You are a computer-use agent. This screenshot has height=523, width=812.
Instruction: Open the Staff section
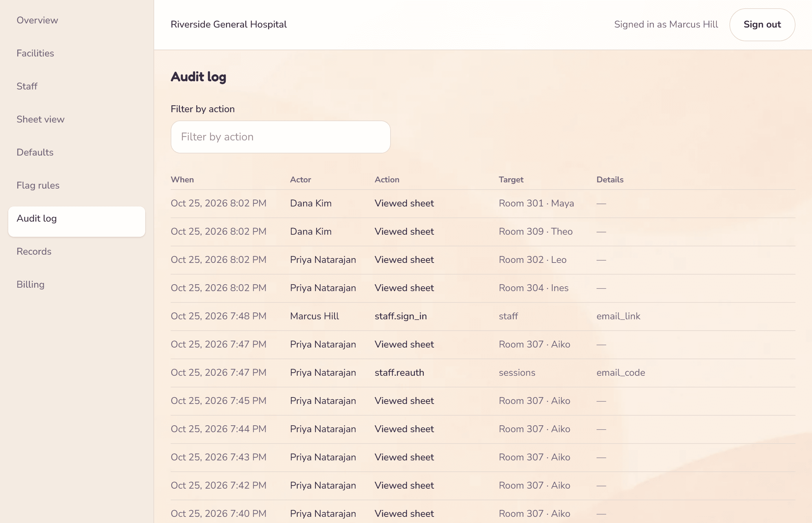pos(27,86)
